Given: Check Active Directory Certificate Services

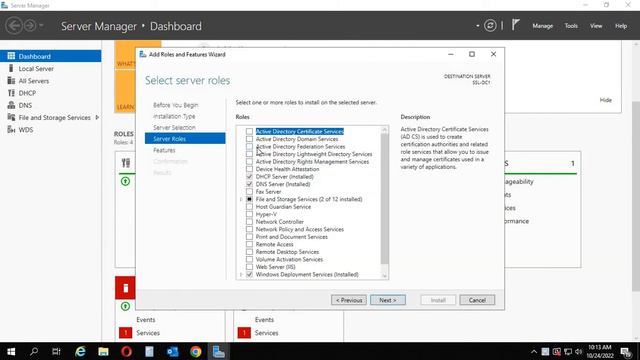Looking at the screenshot, I should [249, 131].
